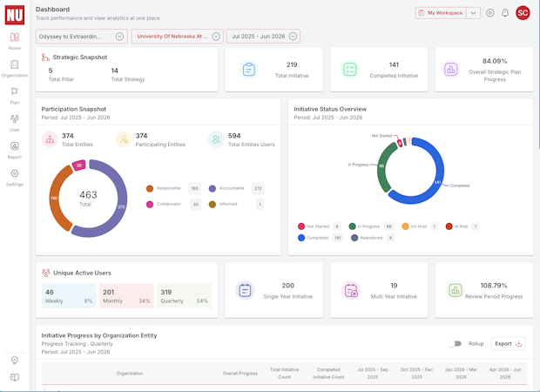The width and height of the screenshot is (540, 392).
Task: Click the In Progress green color swatch
Action: click(x=352, y=226)
